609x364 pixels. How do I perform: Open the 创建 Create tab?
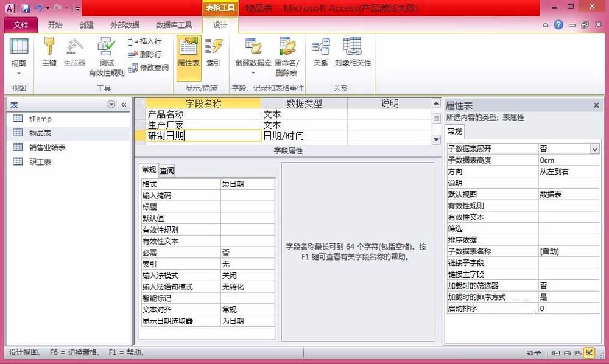(x=86, y=25)
